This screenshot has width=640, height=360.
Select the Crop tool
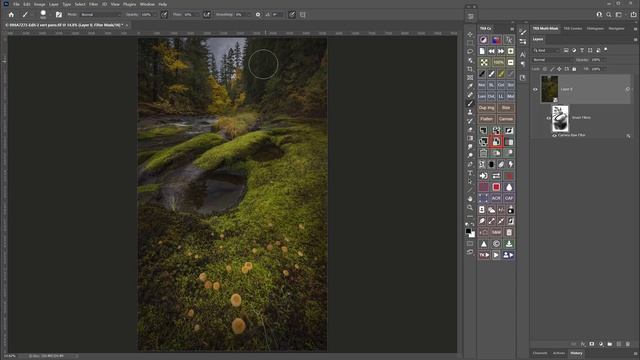click(470, 69)
